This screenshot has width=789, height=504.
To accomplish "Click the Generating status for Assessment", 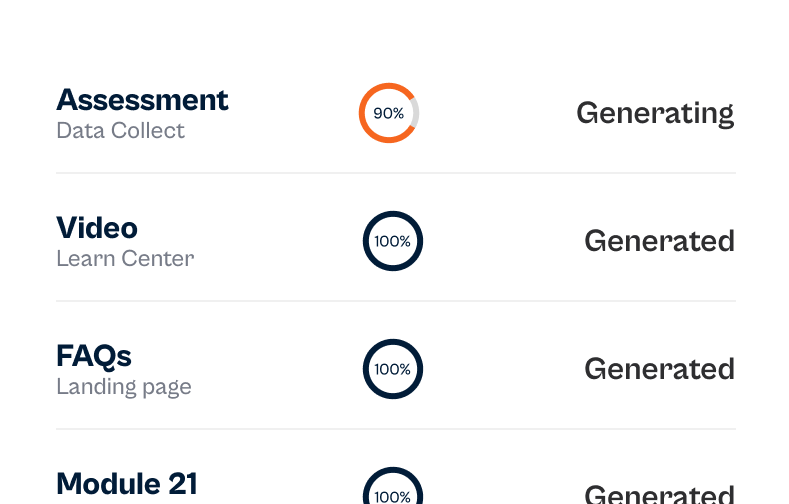I will pyautogui.click(x=655, y=113).
